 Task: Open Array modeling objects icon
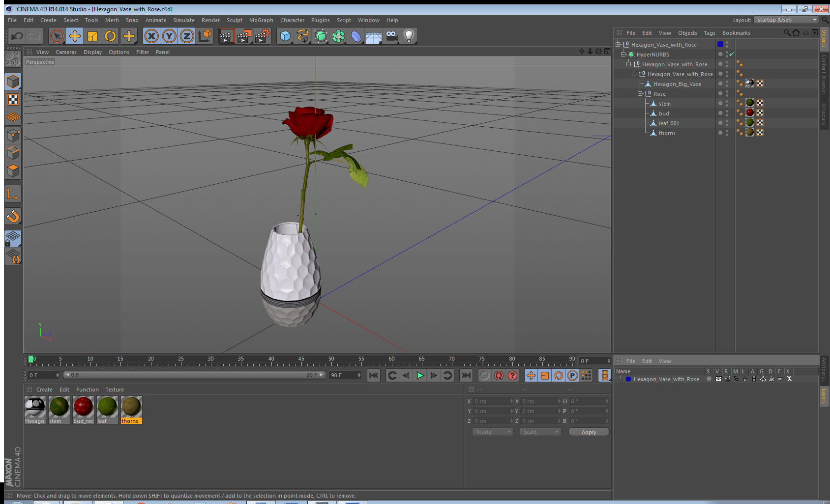(x=338, y=36)
